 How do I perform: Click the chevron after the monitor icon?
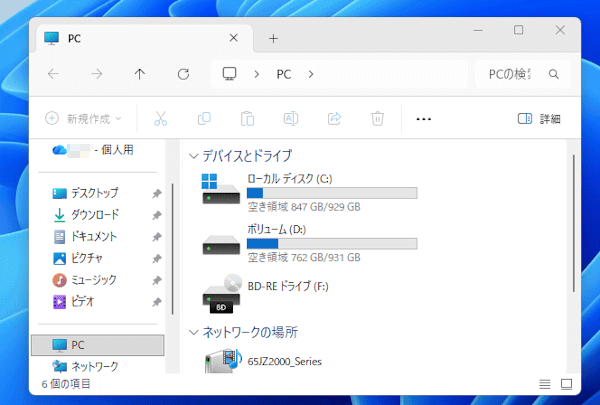click(x=257, y=74)
